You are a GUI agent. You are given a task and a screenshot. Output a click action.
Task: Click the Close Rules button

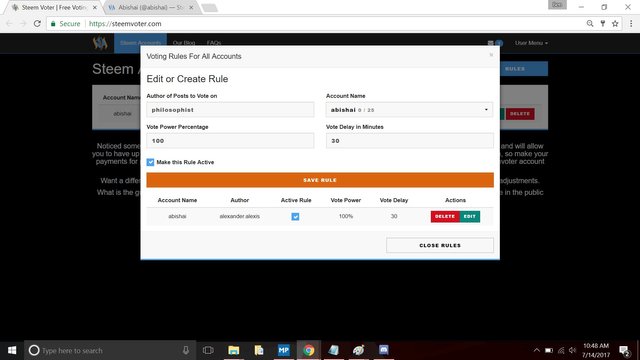[x=440, y=245]
